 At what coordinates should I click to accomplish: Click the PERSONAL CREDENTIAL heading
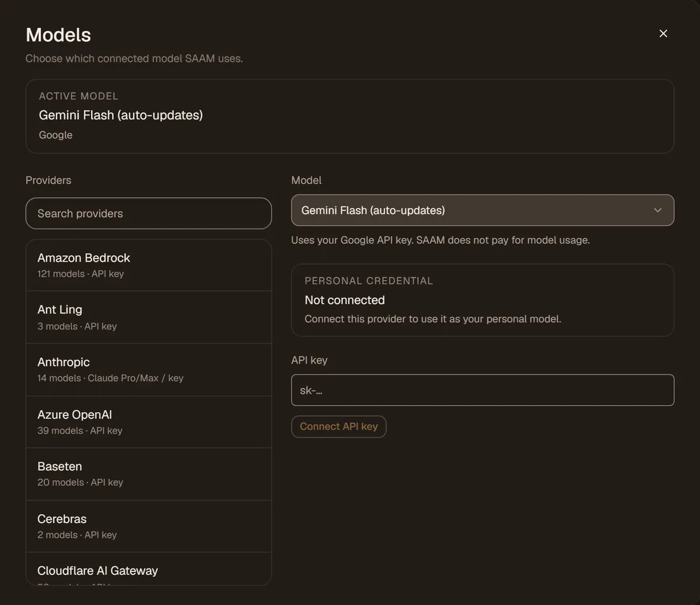click(368, 281)
